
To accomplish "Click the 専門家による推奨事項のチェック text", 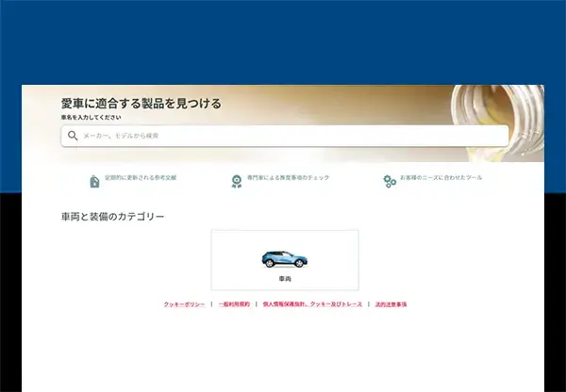I will click(288, 177).
